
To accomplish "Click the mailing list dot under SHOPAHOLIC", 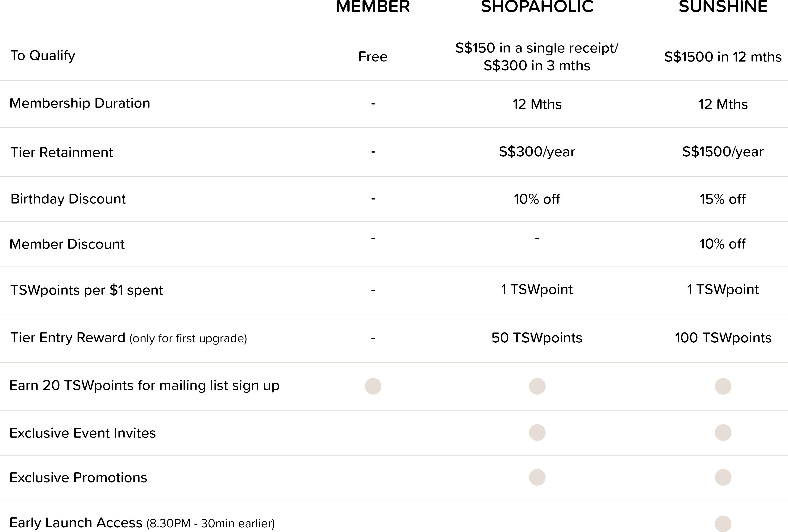I will coord(537,386).
